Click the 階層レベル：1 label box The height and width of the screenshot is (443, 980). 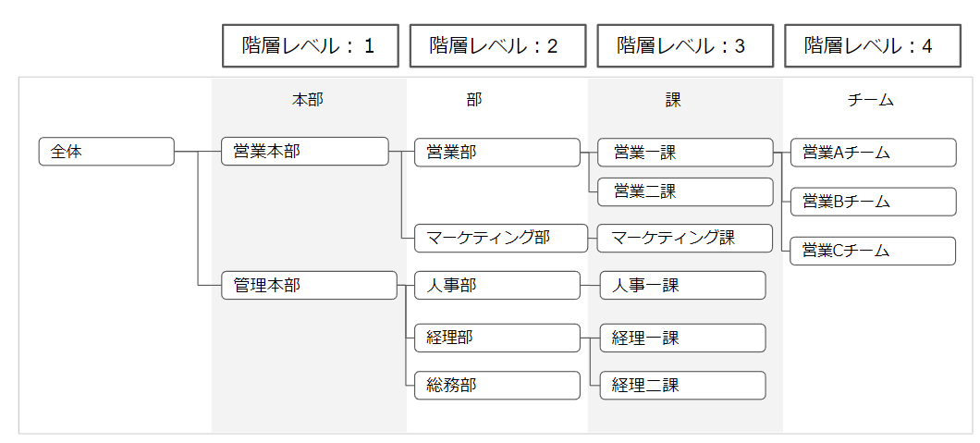311,46
